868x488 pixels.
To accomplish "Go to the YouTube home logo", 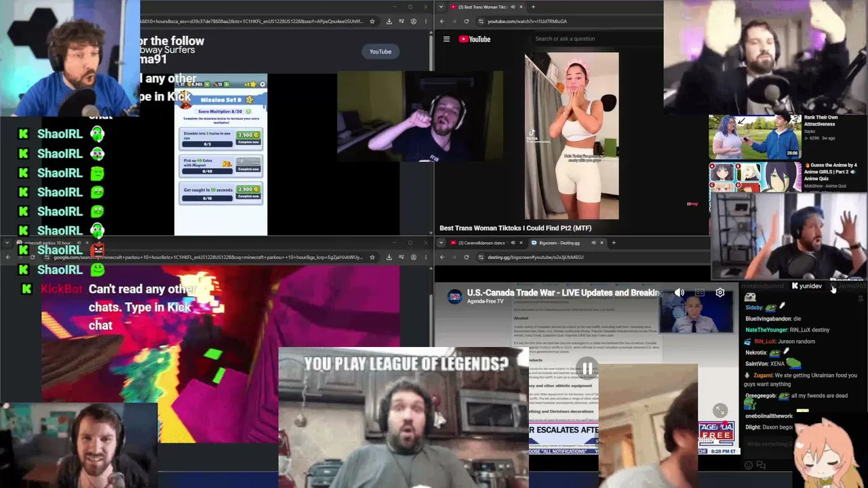I will (x=475, y=39).
